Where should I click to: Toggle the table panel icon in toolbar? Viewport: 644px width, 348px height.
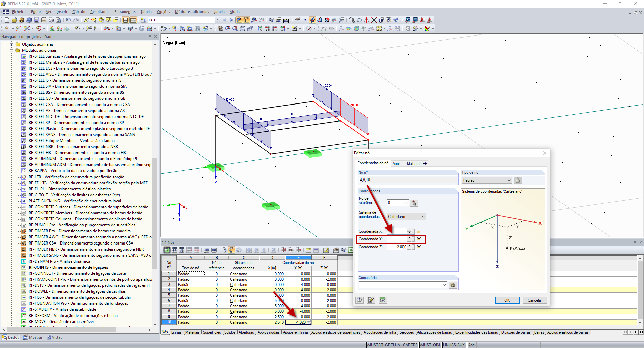[133, 20]
